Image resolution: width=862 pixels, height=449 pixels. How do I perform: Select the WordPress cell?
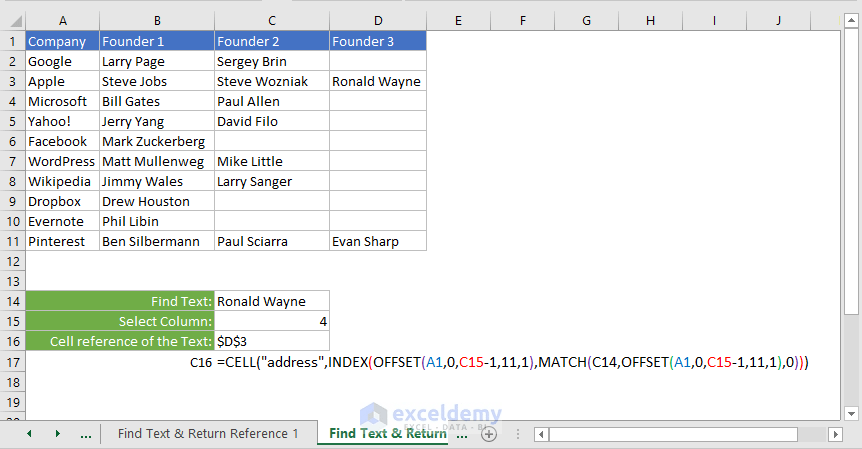point(63,161)
